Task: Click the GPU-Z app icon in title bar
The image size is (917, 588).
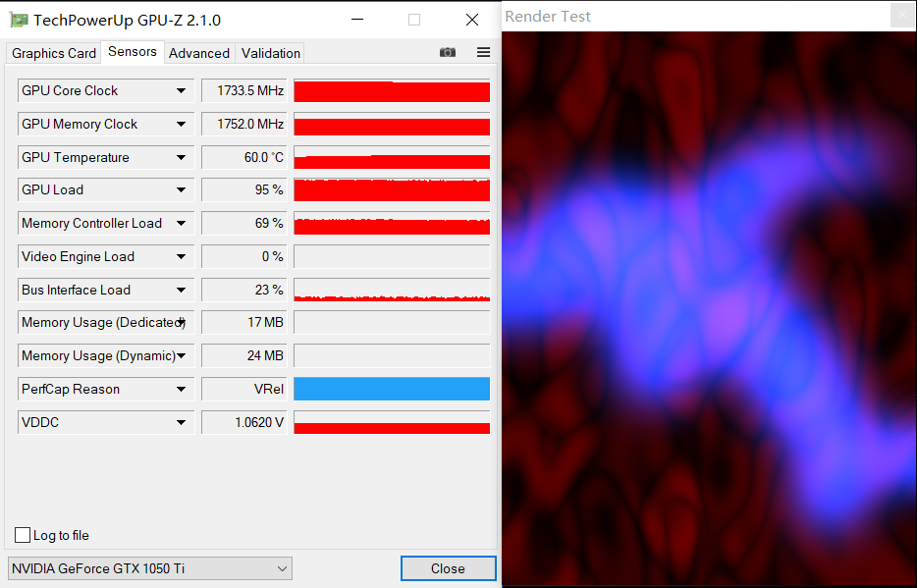Action: 20,20
